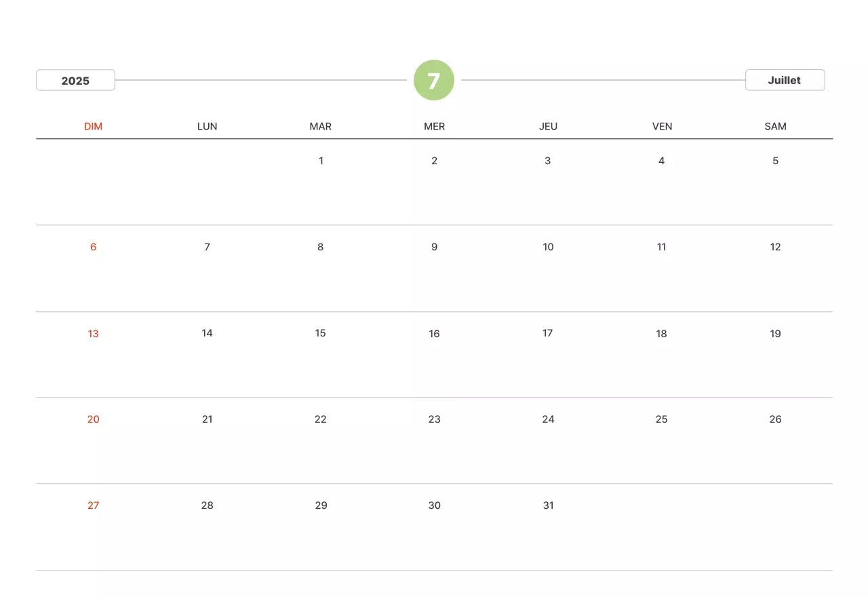
Task: Select the last day 31
Action: click(x=548, y=505)
